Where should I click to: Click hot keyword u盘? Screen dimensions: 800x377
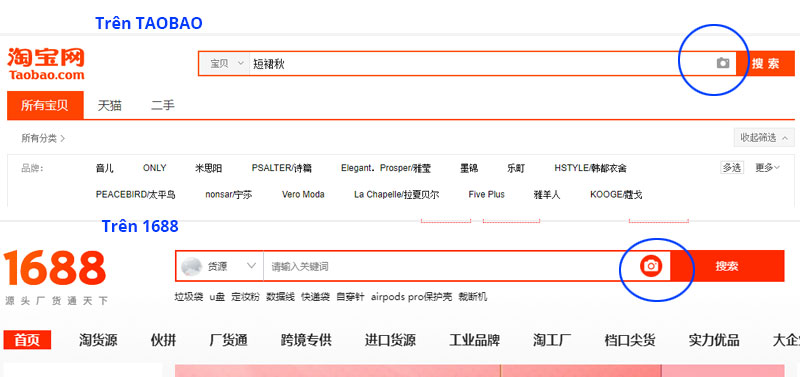tap(217, 296)
